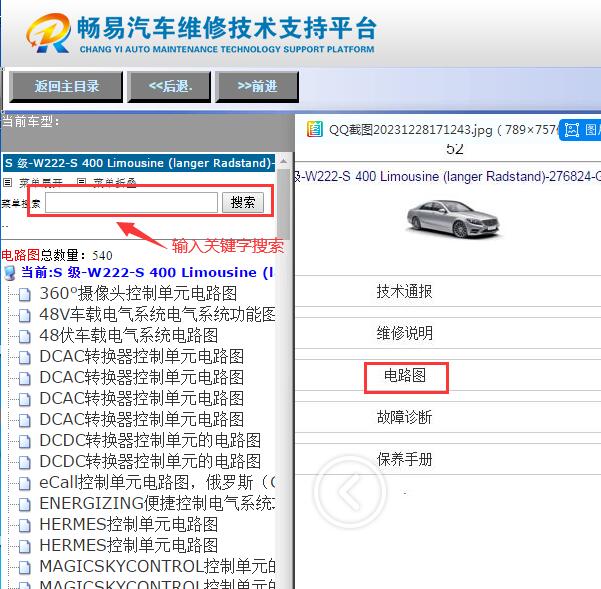This screenshot has width=601, height=589.
Task: Open the eCall控制单元电路图 entry
Action: click(x=157, y=483)
